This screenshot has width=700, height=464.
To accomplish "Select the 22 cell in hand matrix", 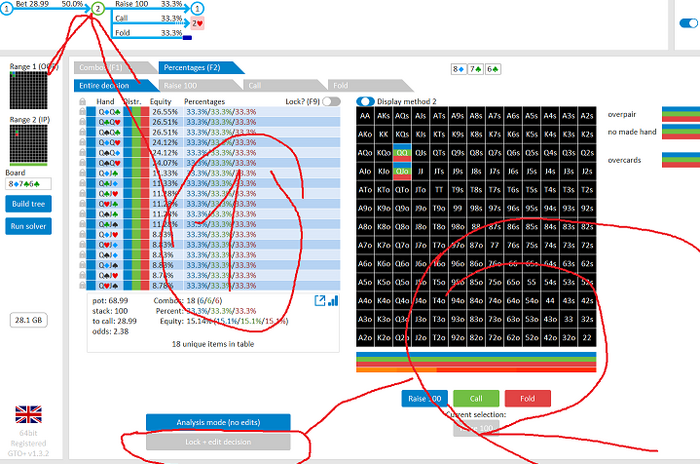I will click(x=587, y=338).
